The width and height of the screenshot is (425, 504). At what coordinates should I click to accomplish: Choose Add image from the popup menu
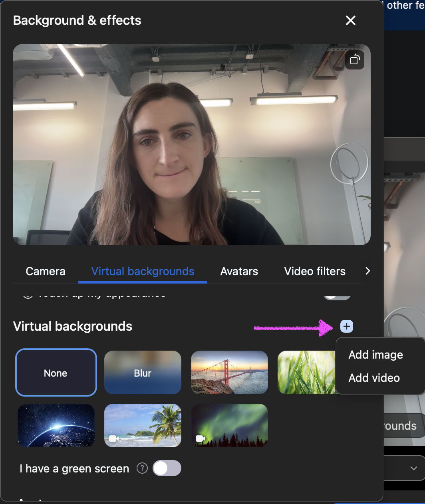tap(375, 355)
